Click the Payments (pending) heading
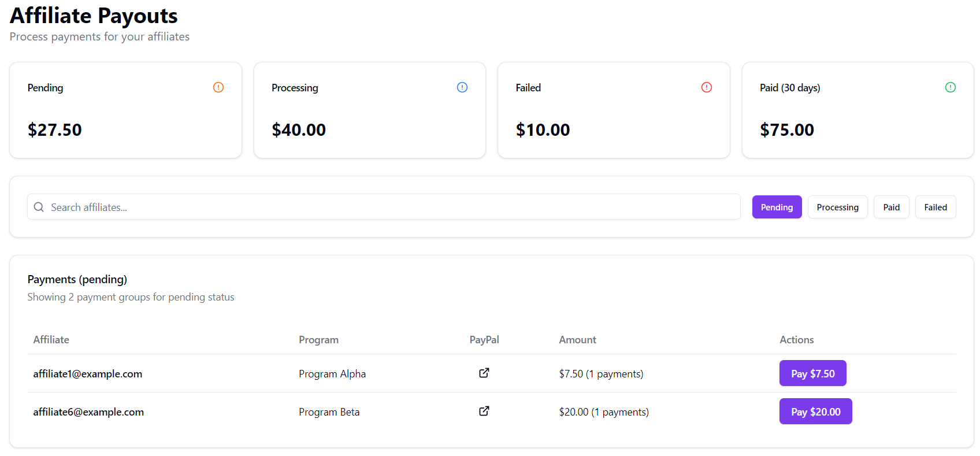This screenshot has height=456, width=980. pyautogui.click(x=77, y=279)
